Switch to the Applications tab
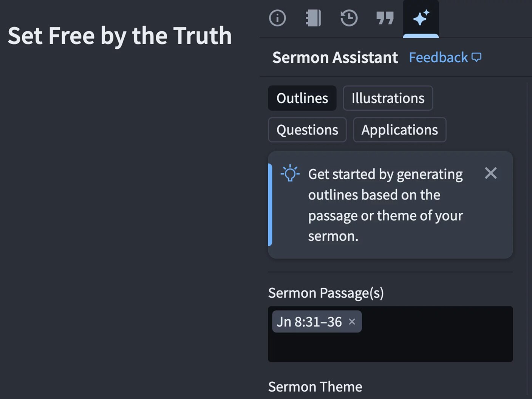This screenshot has width=532, height=399. [x=400, y=130]
